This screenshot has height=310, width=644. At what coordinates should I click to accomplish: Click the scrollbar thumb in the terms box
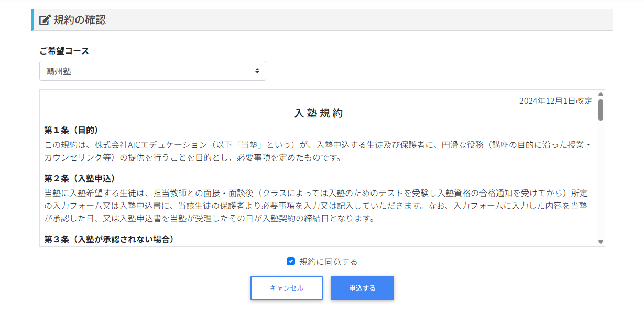(x=601, y=110)
